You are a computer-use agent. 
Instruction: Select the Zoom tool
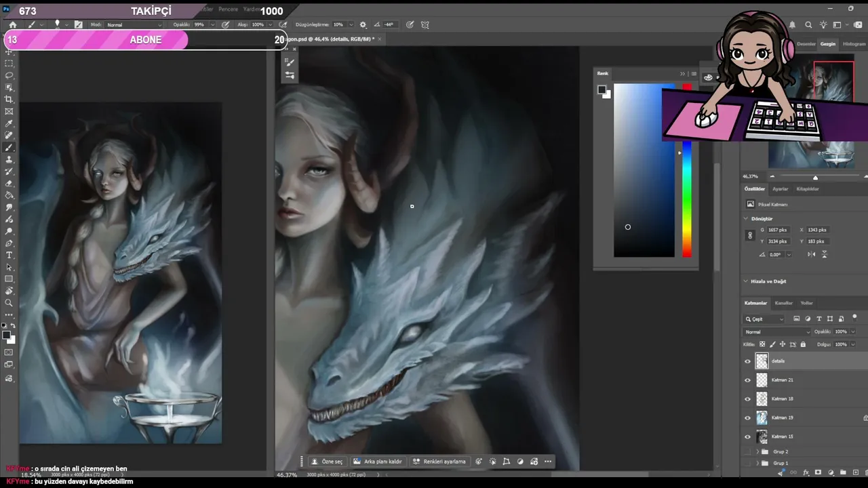[9, 303]
